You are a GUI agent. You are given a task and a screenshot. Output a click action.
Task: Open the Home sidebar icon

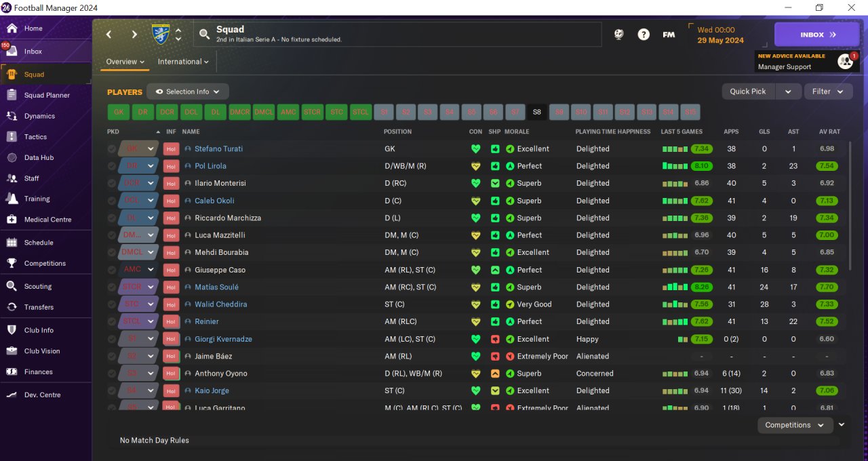[x=12, y=28]
